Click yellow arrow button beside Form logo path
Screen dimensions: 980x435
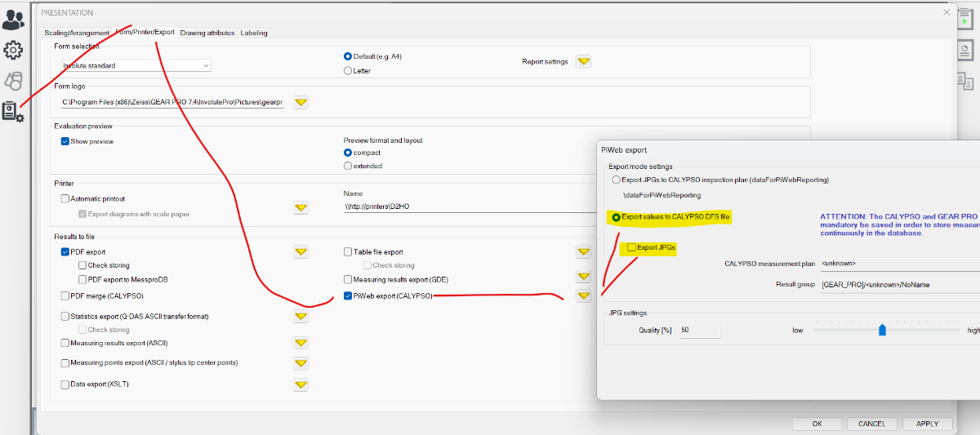click(x=301, y=102)
